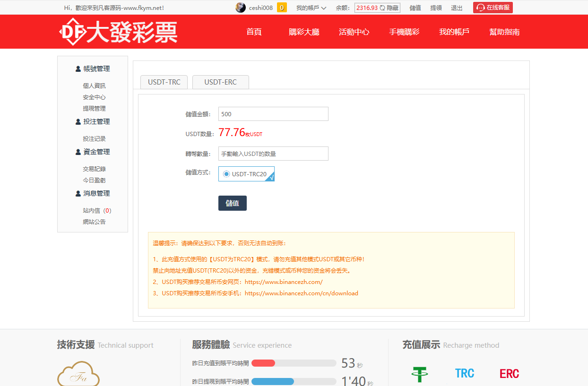Select the USDT-TRC20 radio option
This screenshot has width=588, height=386.
(x=226, y=174)
